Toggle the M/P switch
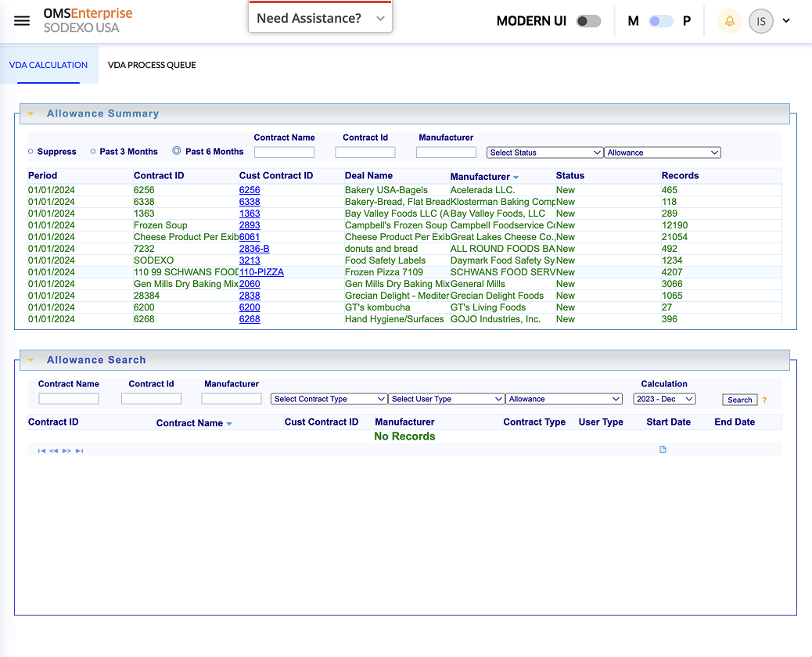 click(x=661, y=21)
